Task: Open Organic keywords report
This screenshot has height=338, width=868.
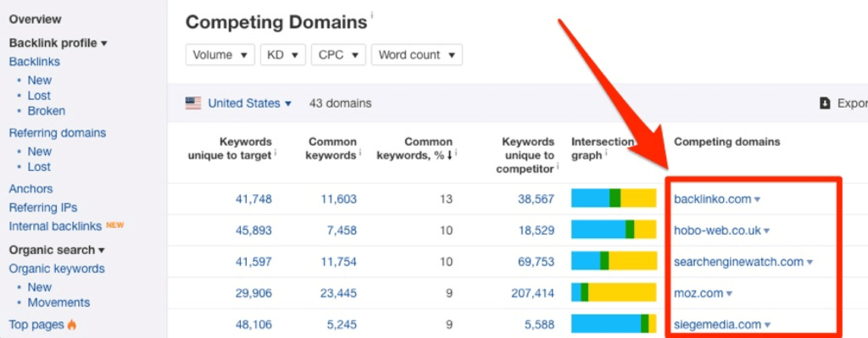Action: coord(57,269)
